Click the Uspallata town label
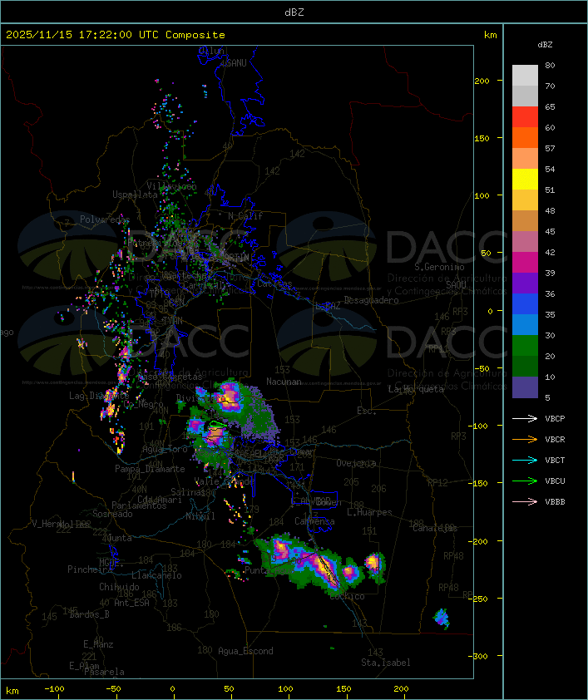Viewport: 588px width, 700px height. [x=135, y=195]
